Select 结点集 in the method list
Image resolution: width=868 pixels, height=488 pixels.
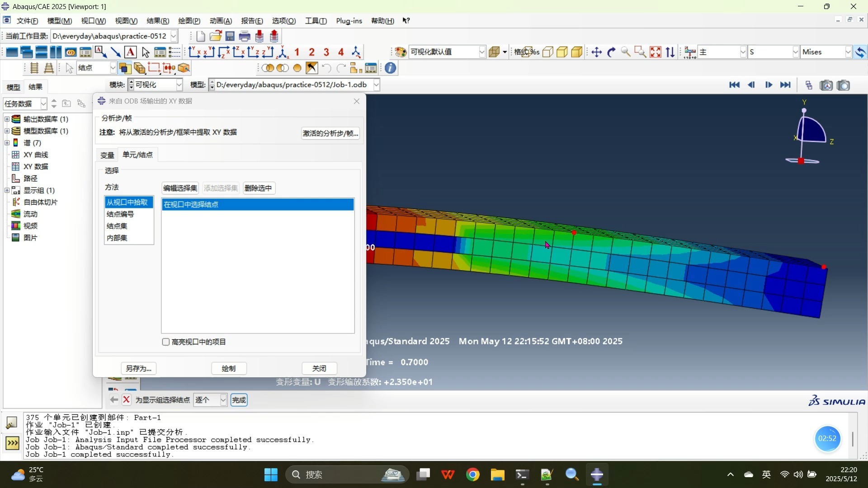pyautogui.click(x=129, y=226)
